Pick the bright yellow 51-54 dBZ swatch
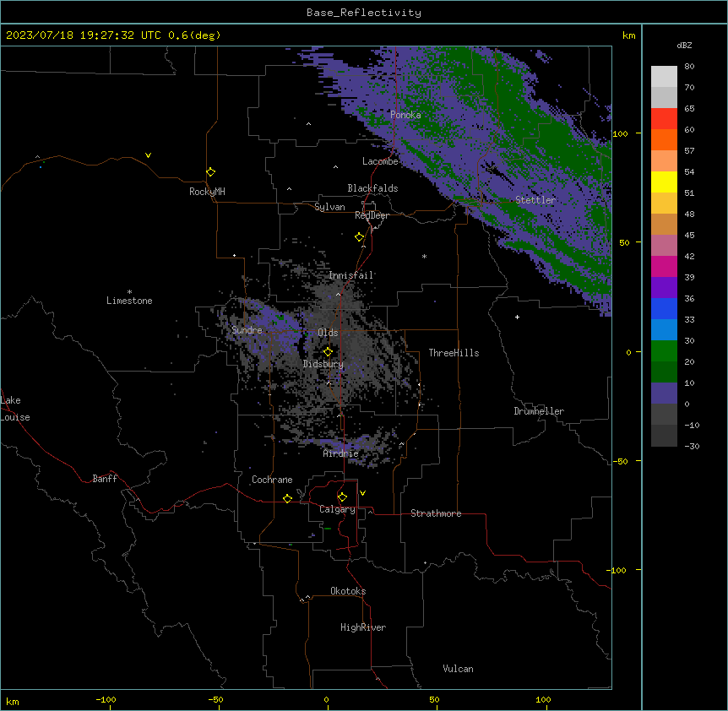 click(x=664, y=182)
